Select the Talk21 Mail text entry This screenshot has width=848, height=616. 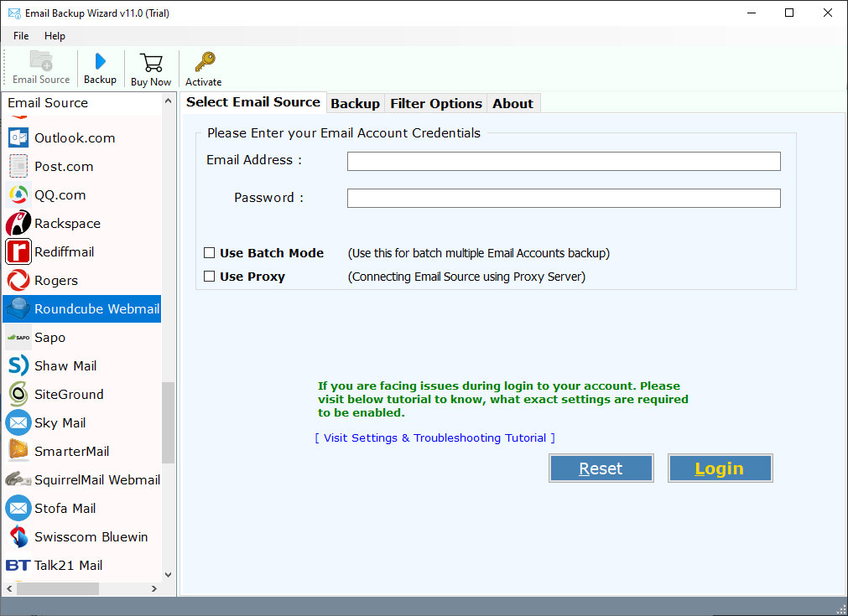(68, 565)
